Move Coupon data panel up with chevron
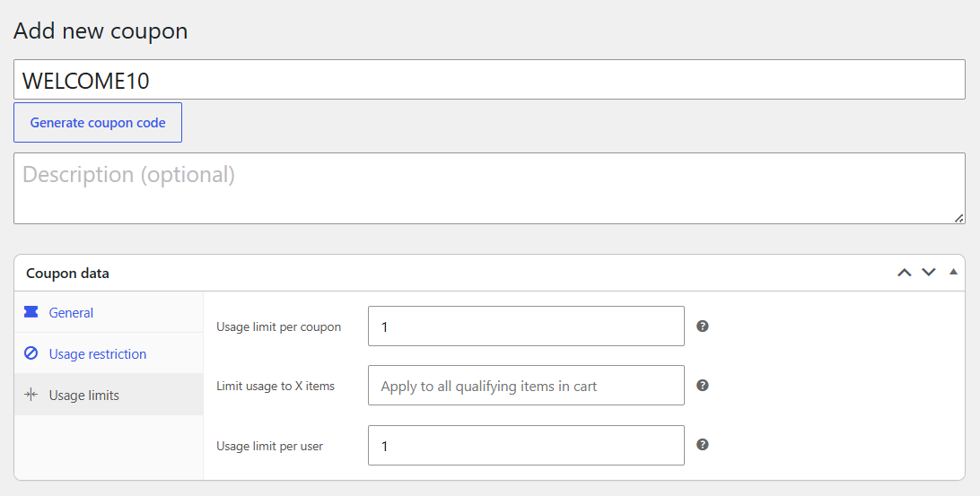The height and width of the screenshot is (496, 980). 905,273
